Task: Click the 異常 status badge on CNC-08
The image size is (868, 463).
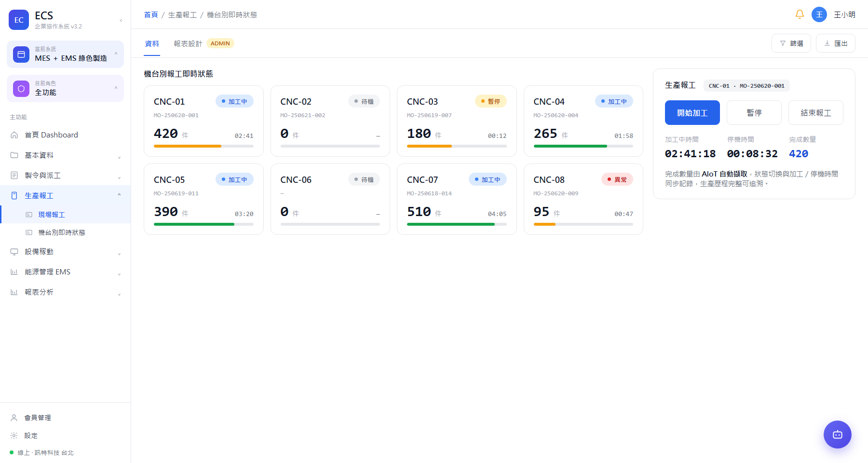Action: point(617,179)
